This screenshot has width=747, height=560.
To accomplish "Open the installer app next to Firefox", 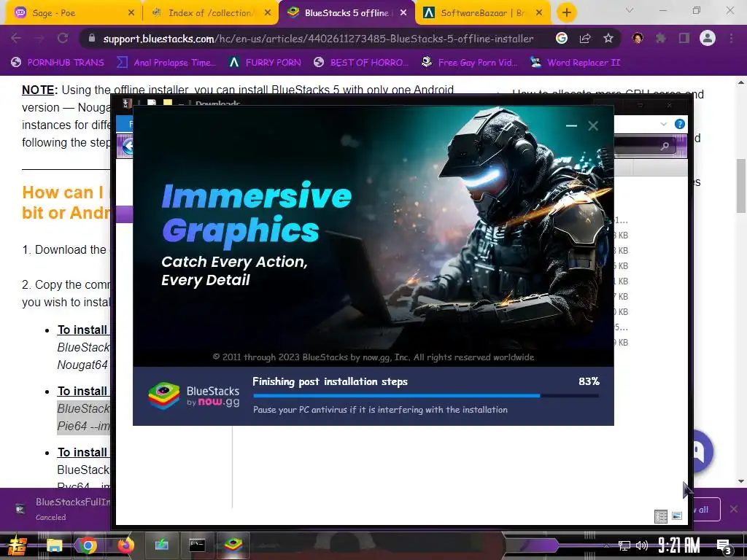I will click(161, 545).
